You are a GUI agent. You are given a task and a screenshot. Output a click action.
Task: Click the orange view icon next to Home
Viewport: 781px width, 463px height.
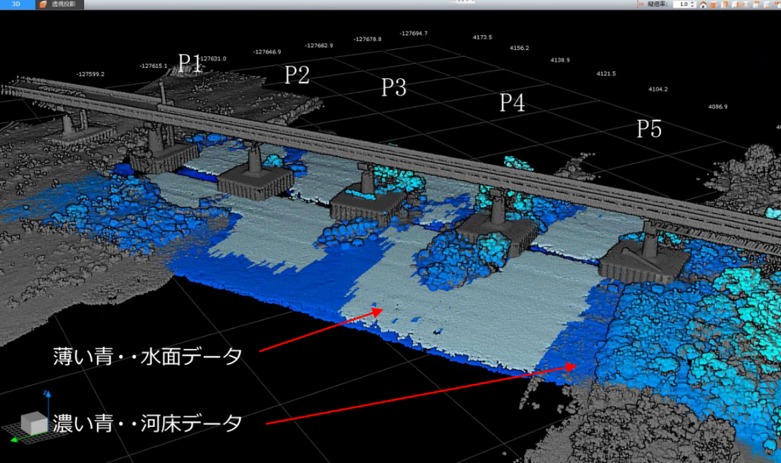coord(714,4)
